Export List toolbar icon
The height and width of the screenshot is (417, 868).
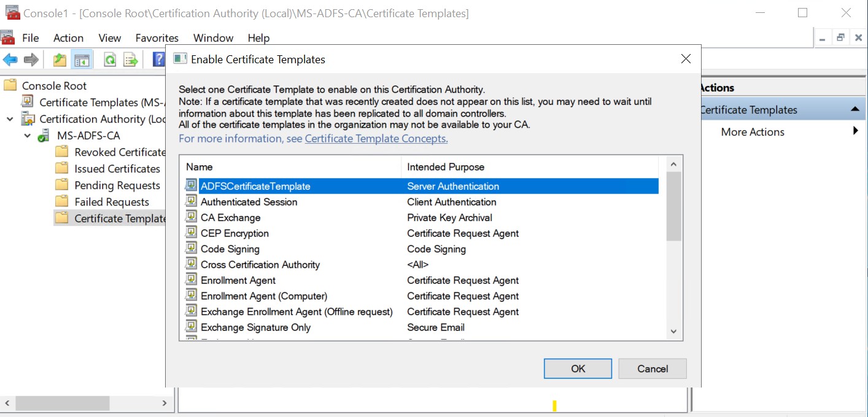(x=131, y=60)
